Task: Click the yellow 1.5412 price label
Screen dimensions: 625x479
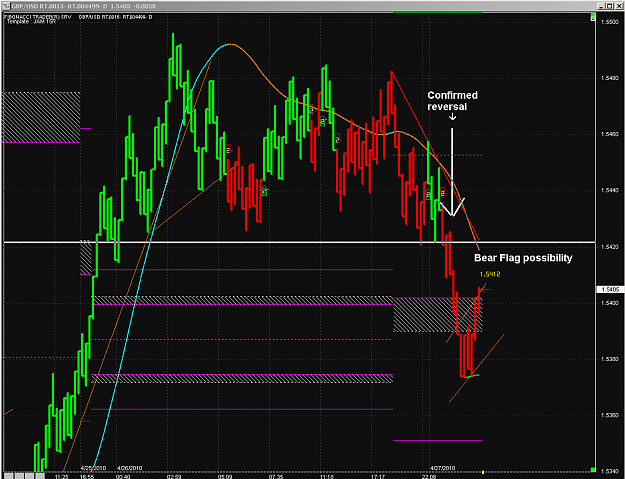Action: tap(490, 274)
